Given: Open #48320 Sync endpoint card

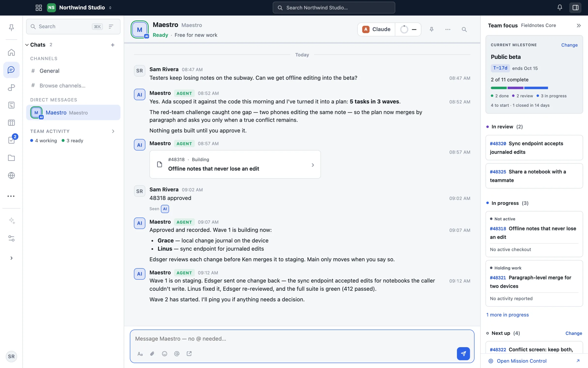Looking at the screenshot, I should coord(534,148).
